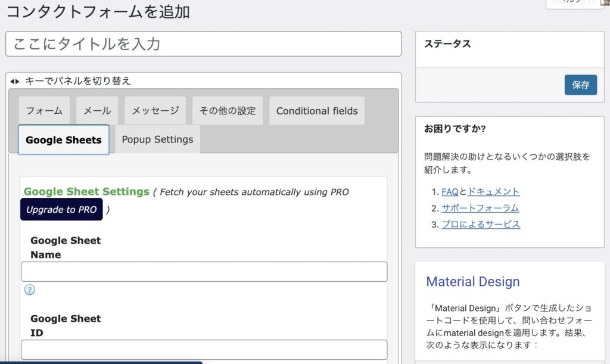610x364 pixels.
Task: Click the 保存 save button
Action: pyautogui.click(x=580, y=85)
